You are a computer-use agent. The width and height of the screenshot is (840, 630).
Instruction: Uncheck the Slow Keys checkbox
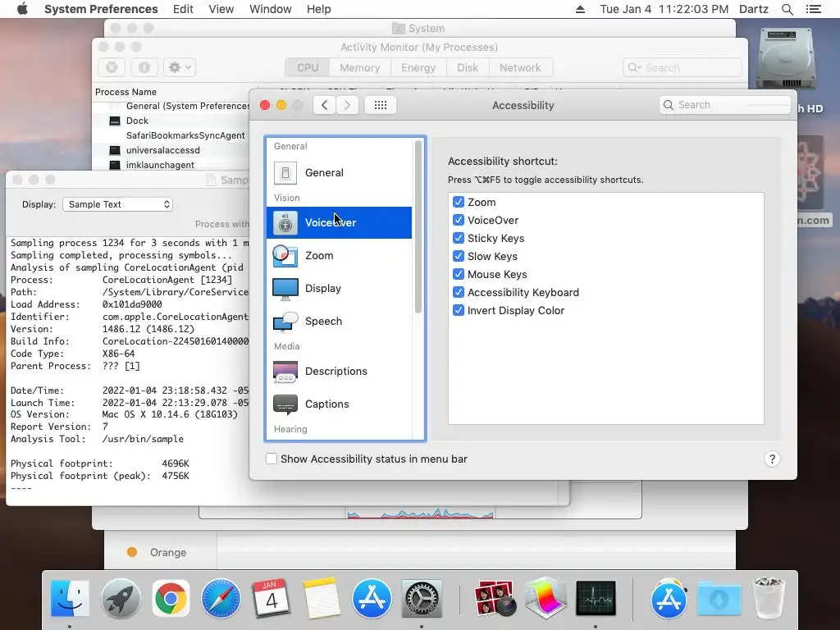[x=459, y=256]
